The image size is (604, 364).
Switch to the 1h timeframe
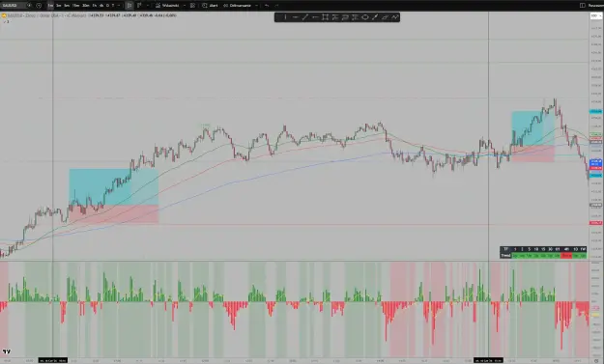[95, 6]
